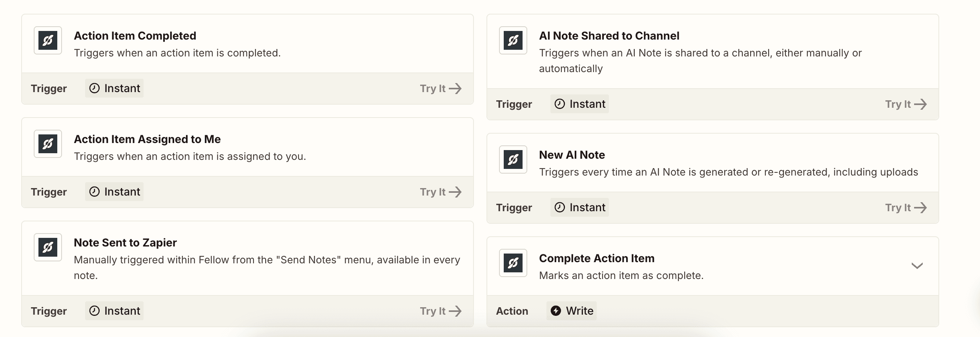The width and height of the screenshot is (980, 337).
Task: Click the Action label in Complete Action Item's footer
Action: point(512,311)
